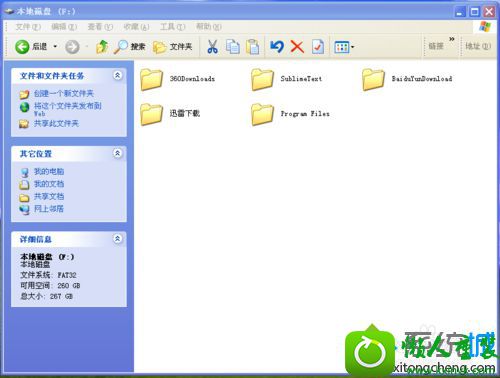Click the new folder task icon
500x378 pixels.
pyautogui.click(x=24, y=94)
